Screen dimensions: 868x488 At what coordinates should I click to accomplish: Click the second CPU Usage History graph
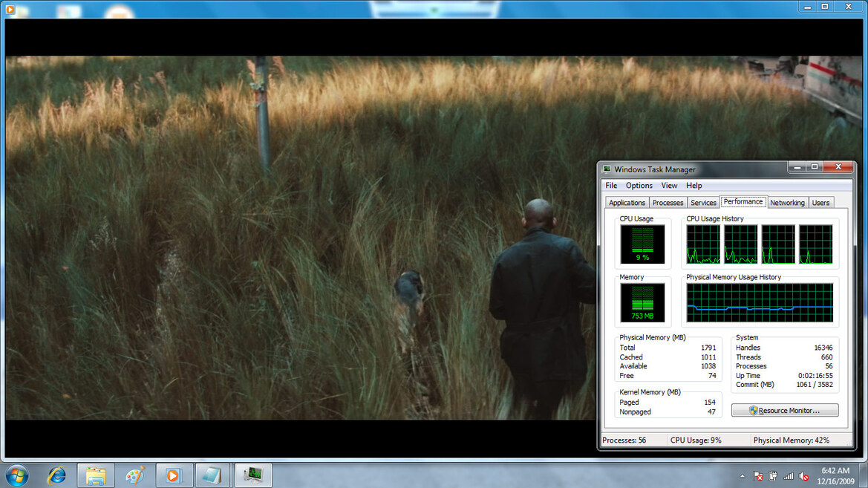[740, 244]
